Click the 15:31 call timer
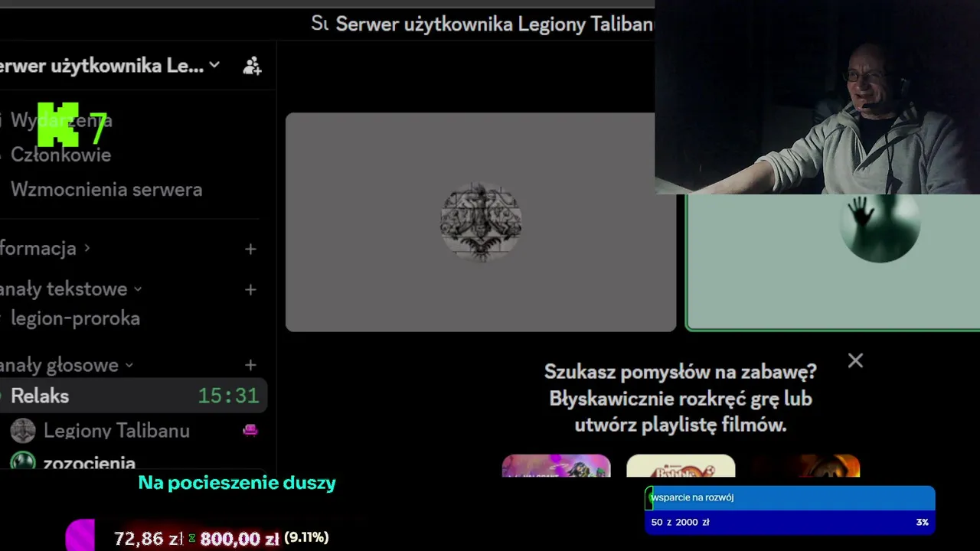This screenshot has width=980, height=551. click(x=228, y=396)
